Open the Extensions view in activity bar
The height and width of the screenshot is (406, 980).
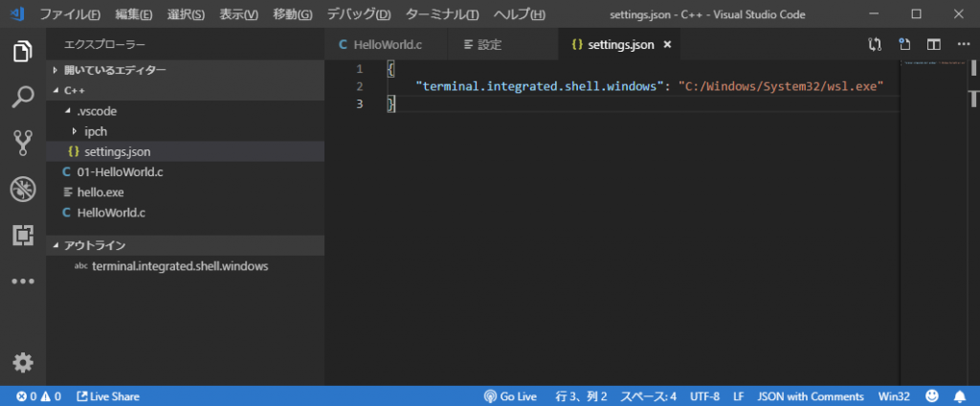[23, 235]
